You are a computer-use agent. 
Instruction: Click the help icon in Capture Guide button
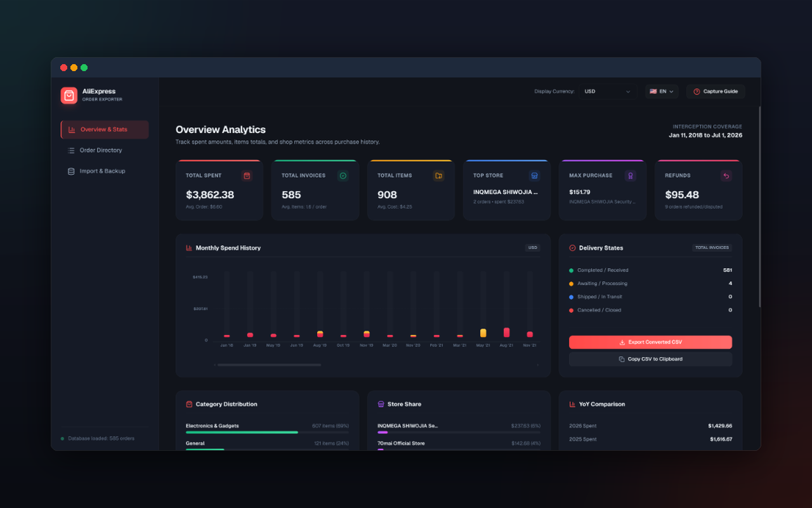[x=697, y=91]
